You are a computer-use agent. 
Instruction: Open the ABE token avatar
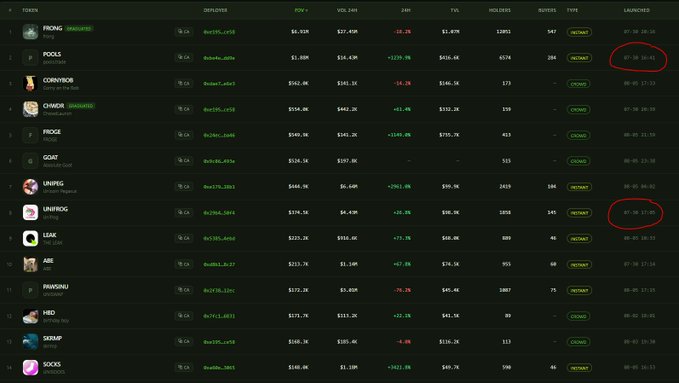(x=30, y=264)
